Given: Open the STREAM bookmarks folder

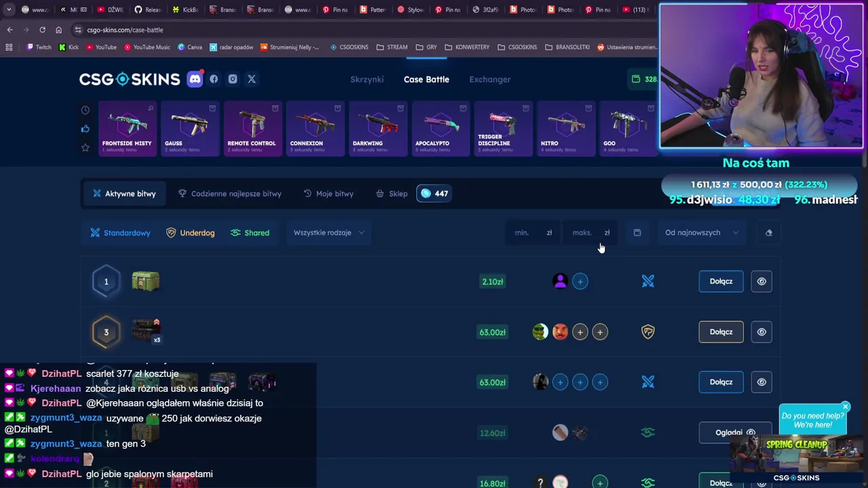Looking at the screenshot, I should pos(391,47).
